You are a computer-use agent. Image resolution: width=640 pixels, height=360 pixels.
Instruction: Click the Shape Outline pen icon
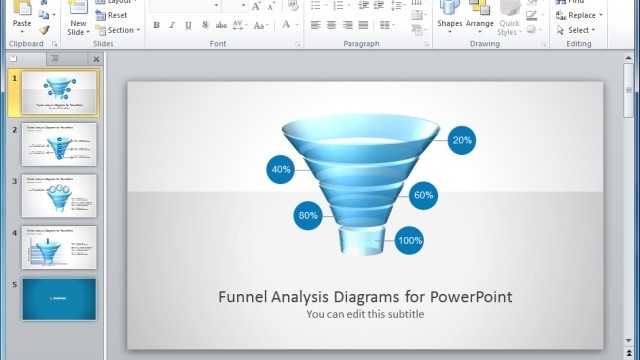click(531, 16)
